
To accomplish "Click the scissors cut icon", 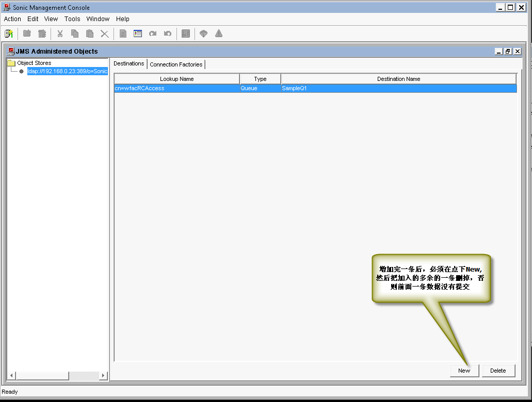I will (x=60, y=33).
